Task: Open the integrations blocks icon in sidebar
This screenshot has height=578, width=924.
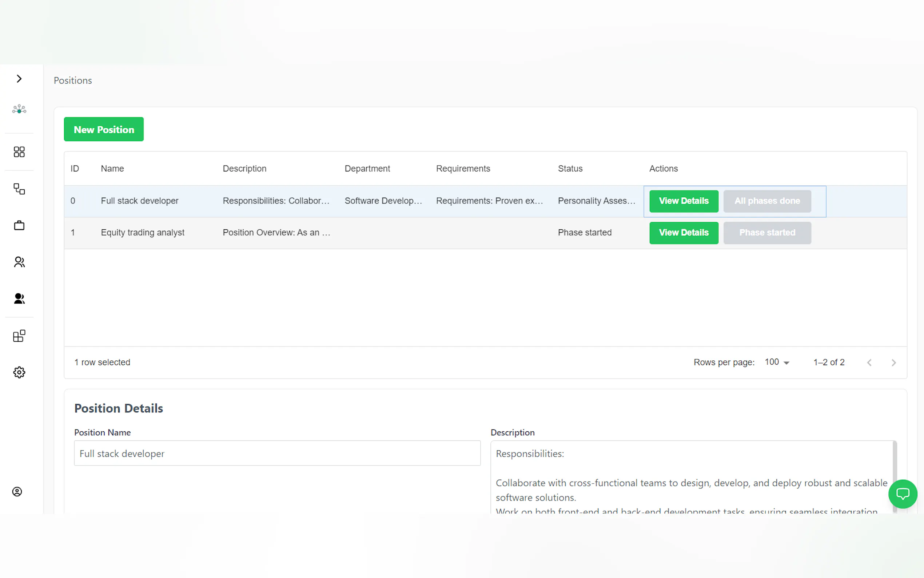Action: (19, 336)
